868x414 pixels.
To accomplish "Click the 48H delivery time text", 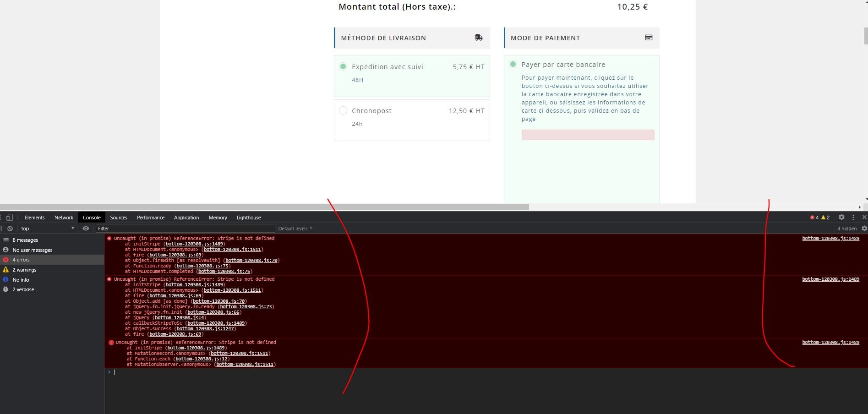I will tap(357, 80).
